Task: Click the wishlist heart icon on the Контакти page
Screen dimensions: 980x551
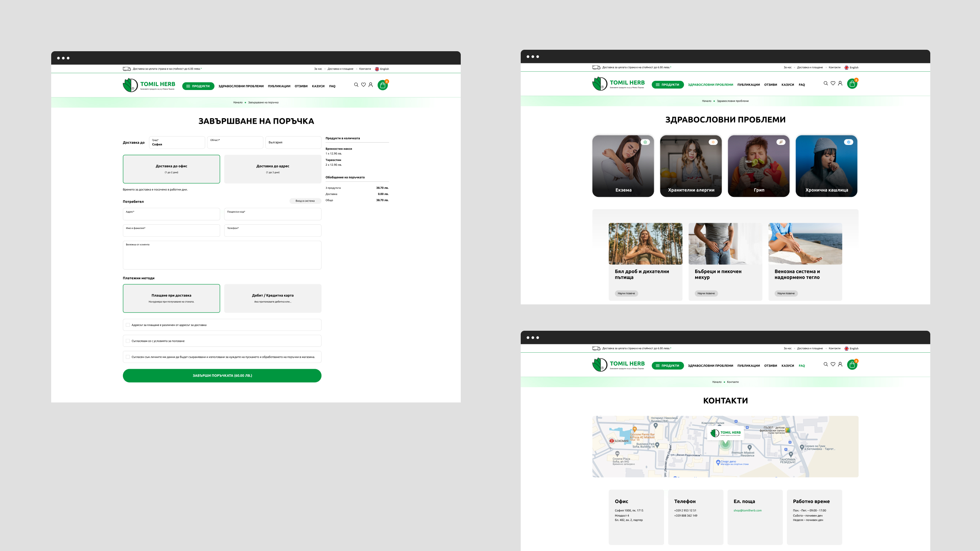Action: pyautogui.click(x=833, y=364)
